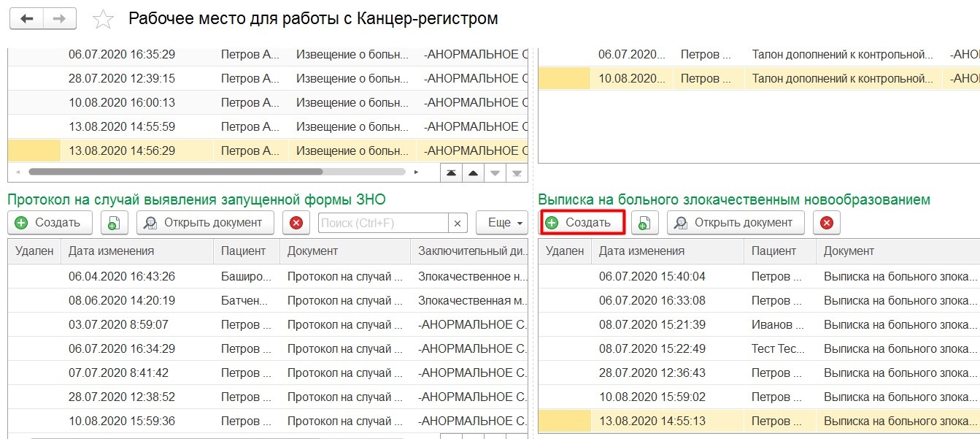Click copy document icon in Протокол panel
This screenshot has height=439, width=980.
coord(114,223)
